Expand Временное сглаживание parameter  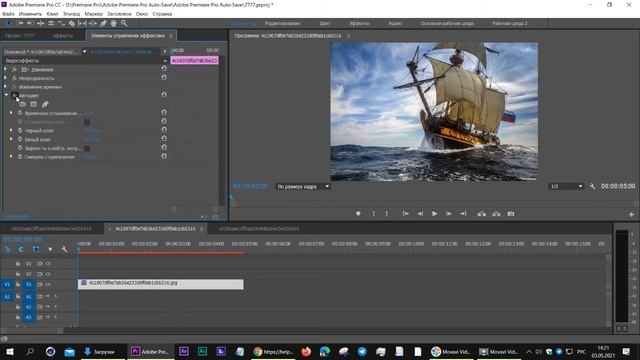(11, 113)
